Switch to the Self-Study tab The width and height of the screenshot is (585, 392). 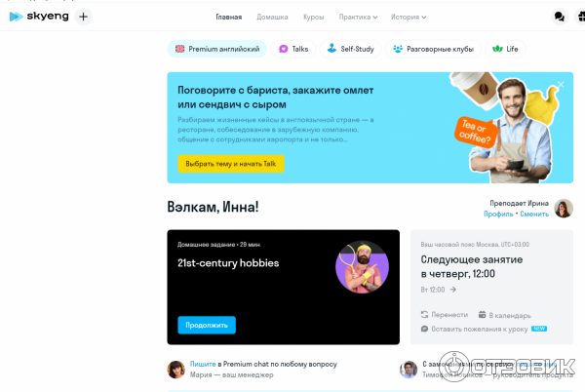pyautogui.click(x=350, y=49)
